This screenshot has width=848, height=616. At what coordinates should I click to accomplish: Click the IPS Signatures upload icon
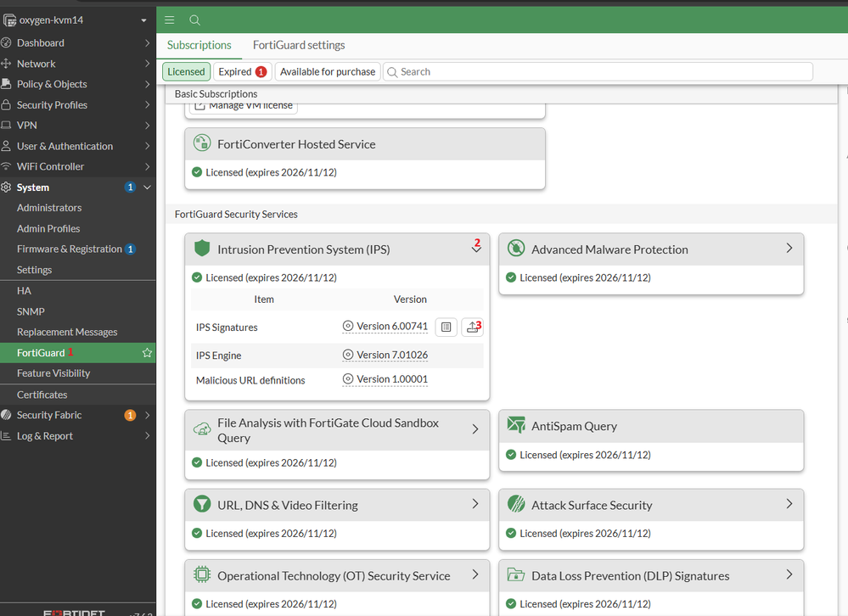[x=472, y=328]
